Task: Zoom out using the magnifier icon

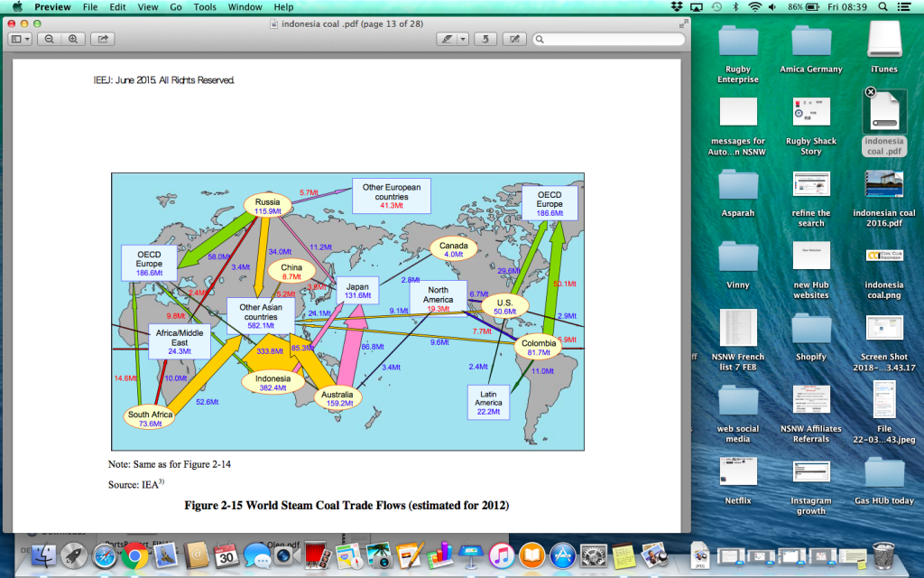Action: click(49, 39)
